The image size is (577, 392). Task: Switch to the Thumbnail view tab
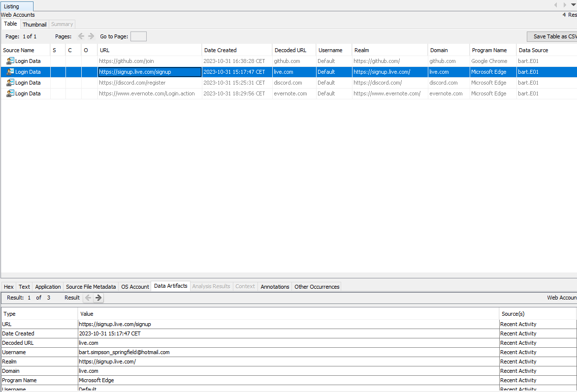coord(34,25)
